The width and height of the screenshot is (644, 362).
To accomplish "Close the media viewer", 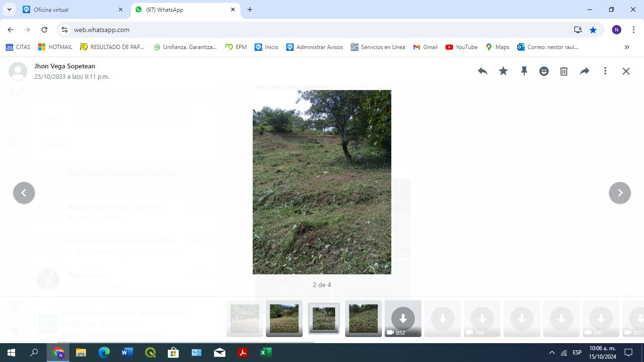I will (x=626, y=71).
